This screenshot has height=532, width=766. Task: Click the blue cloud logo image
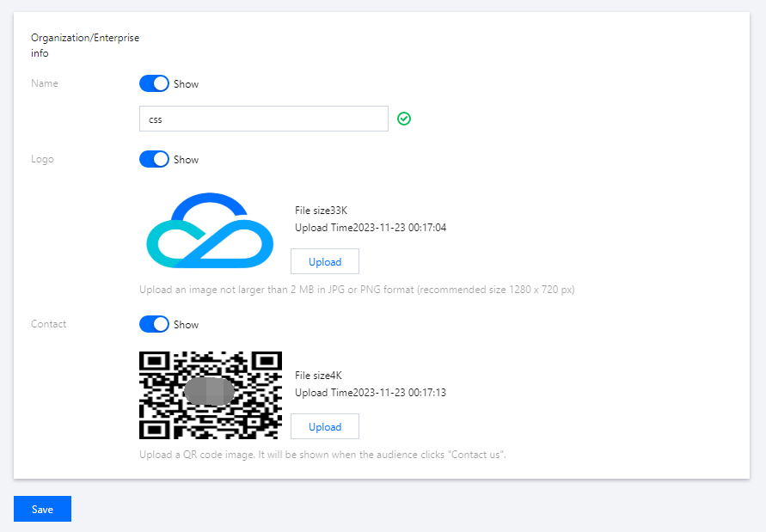coord(210,229)
